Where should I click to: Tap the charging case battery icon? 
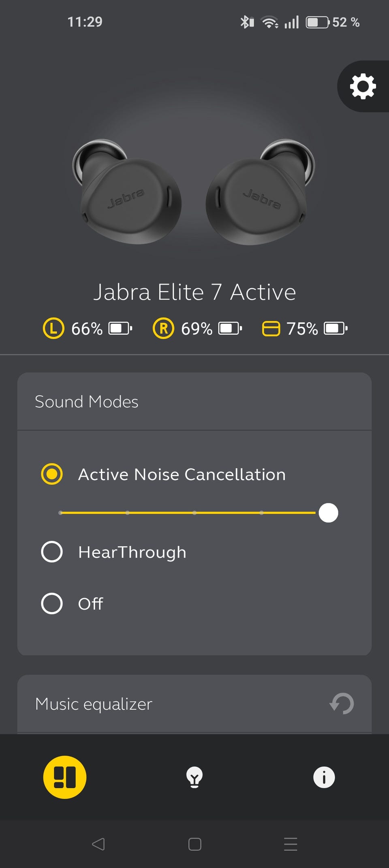(271, 328)
